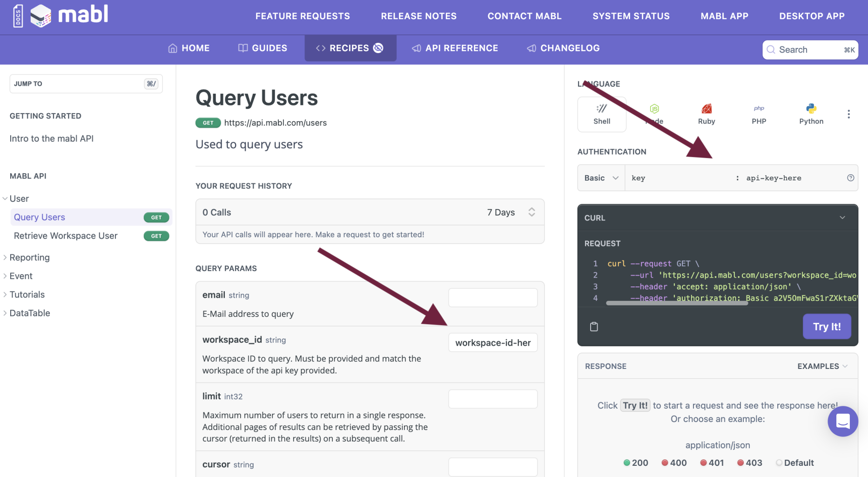Click the authentication help question icon
Image resolution: width=868 pixels, height=477 pixels.
(850, 177)
